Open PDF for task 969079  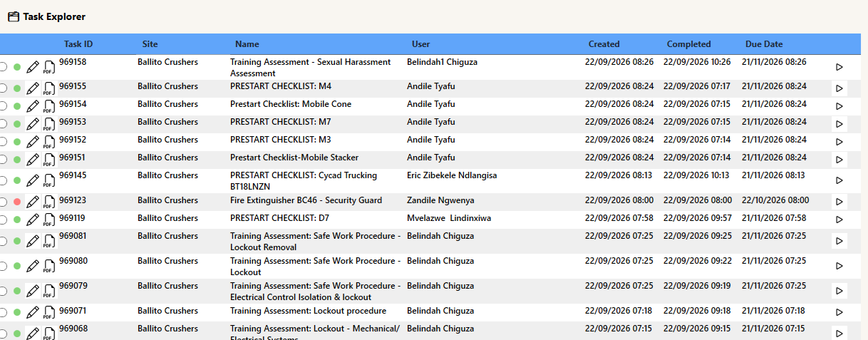(48, 292)
